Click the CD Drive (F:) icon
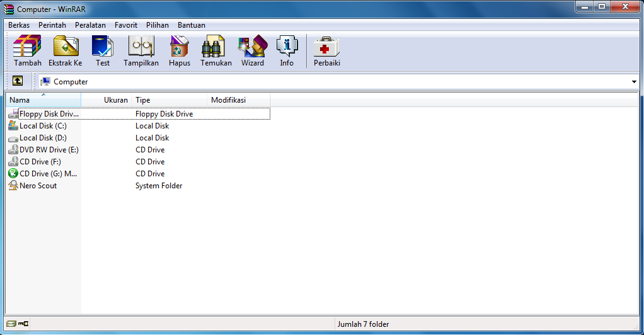 point(13,161)
